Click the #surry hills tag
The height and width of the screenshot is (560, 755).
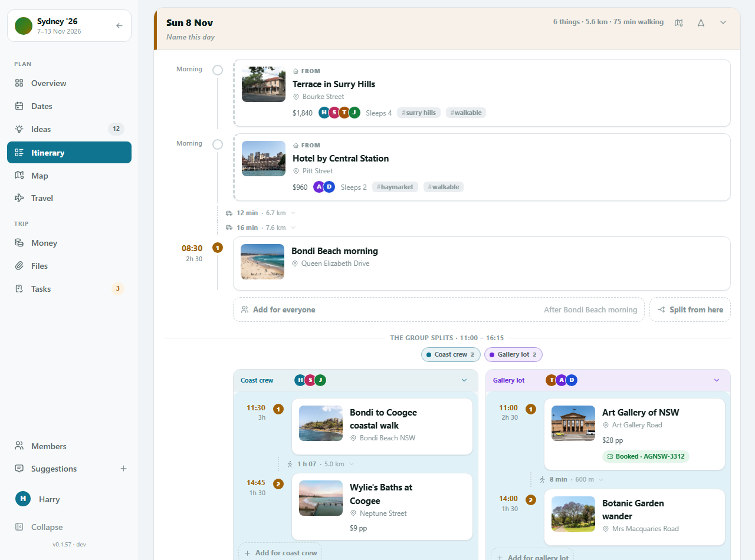point(419,113)
